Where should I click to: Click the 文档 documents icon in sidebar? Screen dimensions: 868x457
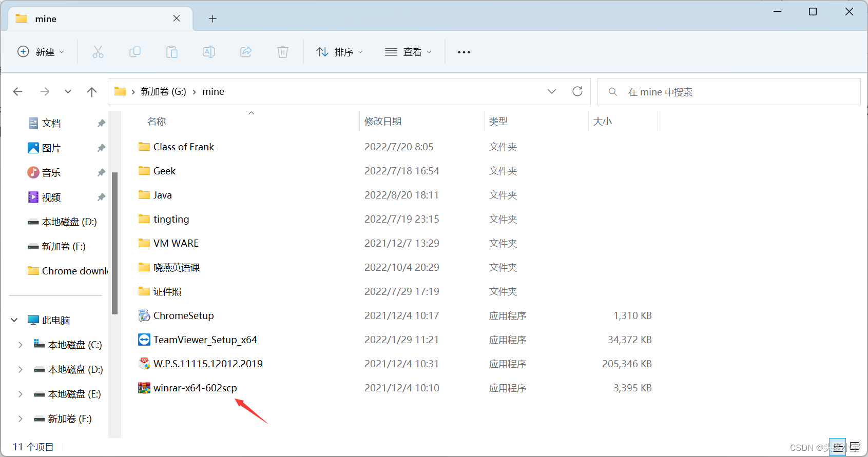[x=33, y=123]
